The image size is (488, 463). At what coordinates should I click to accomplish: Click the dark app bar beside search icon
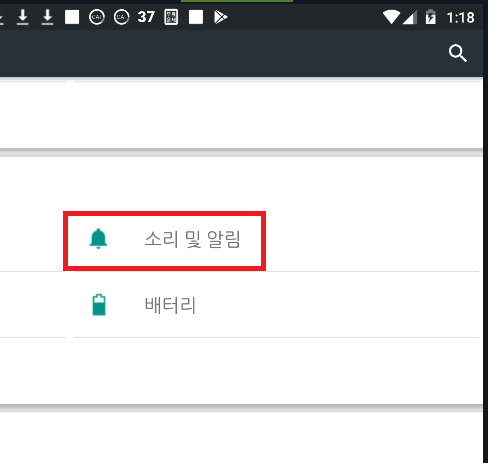coord(220,53)
